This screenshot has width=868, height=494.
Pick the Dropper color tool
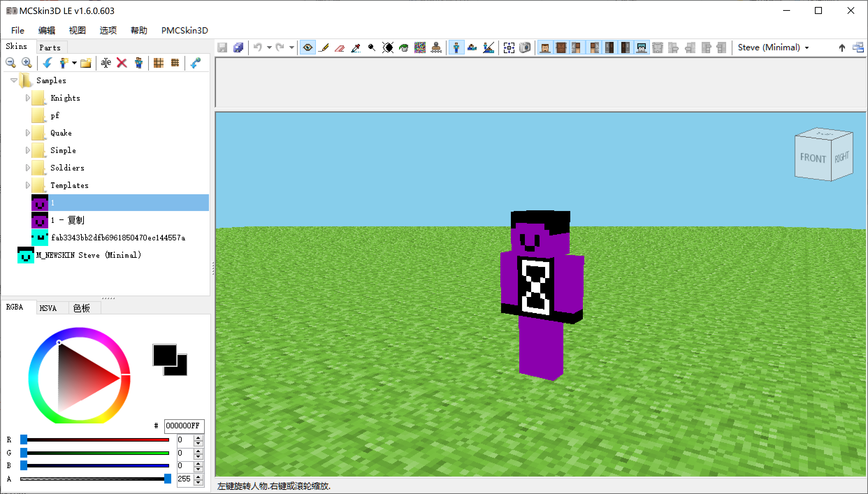coord(356,48)
